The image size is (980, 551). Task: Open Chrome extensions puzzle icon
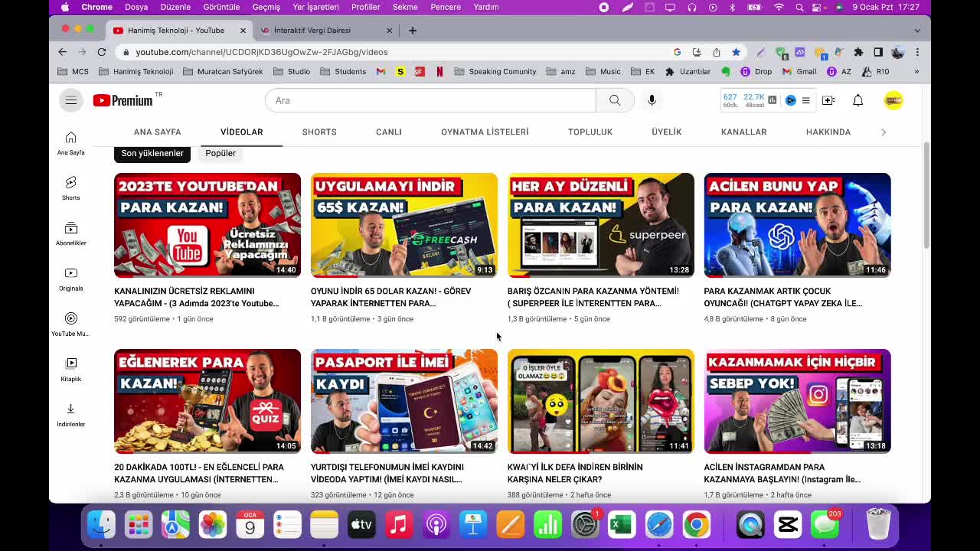pos(858,52)
